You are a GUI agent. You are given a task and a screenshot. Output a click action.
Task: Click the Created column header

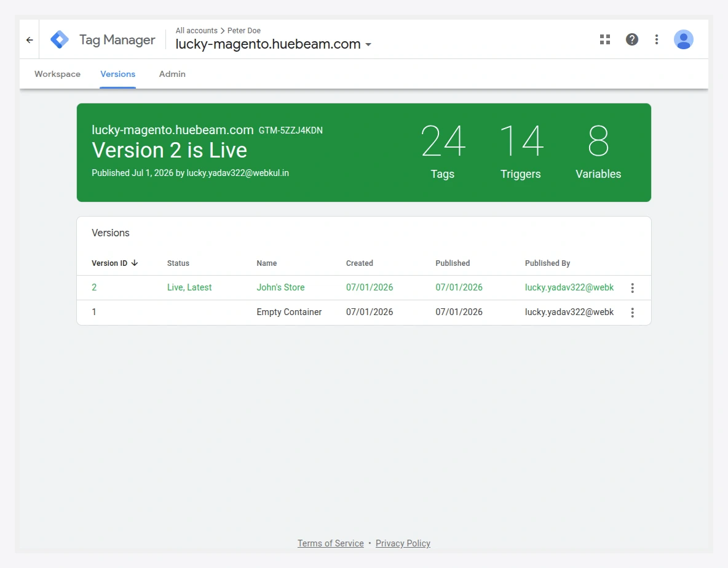pyautogui.click(x=359, y=263)
